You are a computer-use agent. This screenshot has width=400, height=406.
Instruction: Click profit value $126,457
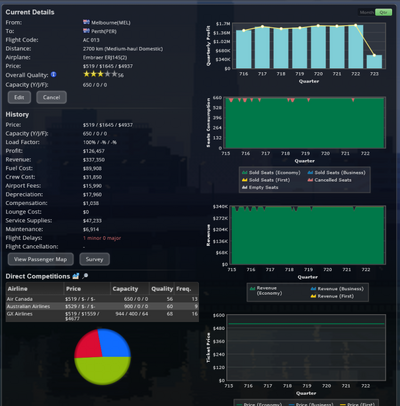[x=94, y=151]
